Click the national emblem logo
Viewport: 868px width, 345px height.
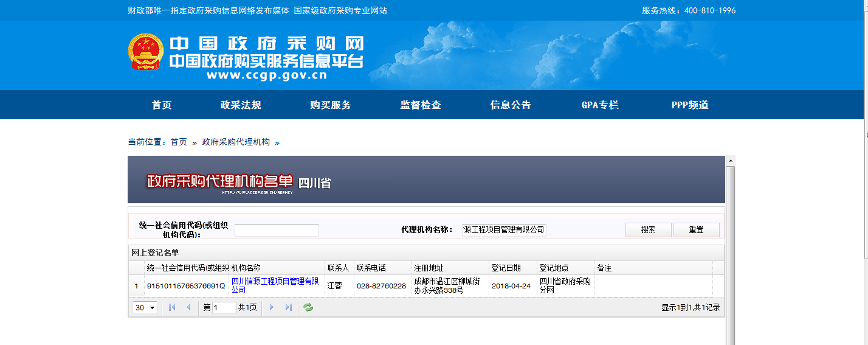click(146, 52)
